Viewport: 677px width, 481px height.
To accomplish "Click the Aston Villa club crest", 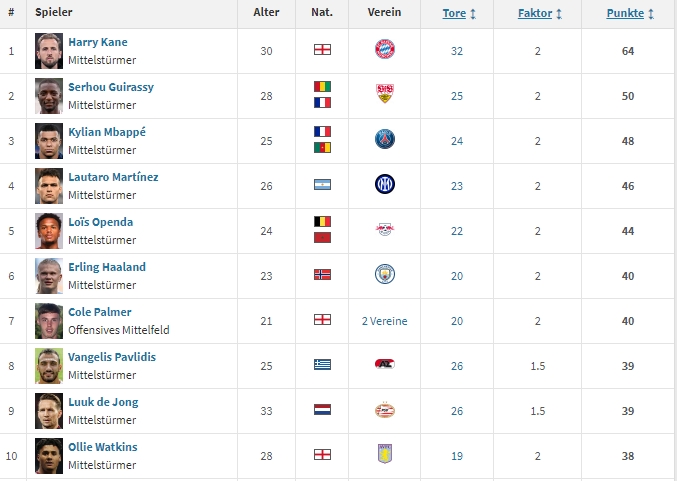I will (x=385, y=455).
